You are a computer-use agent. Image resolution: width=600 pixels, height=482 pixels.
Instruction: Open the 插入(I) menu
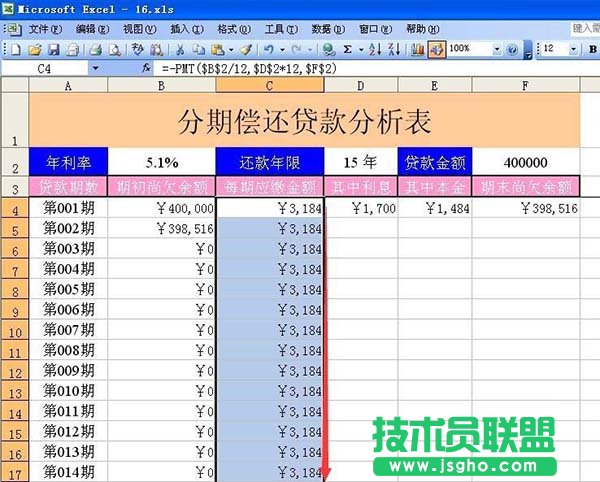coord(187,29)
